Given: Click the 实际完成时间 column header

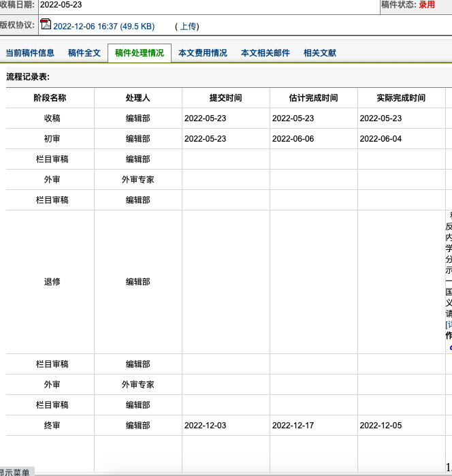Looking at the screenshot, I should coord(401,98).
